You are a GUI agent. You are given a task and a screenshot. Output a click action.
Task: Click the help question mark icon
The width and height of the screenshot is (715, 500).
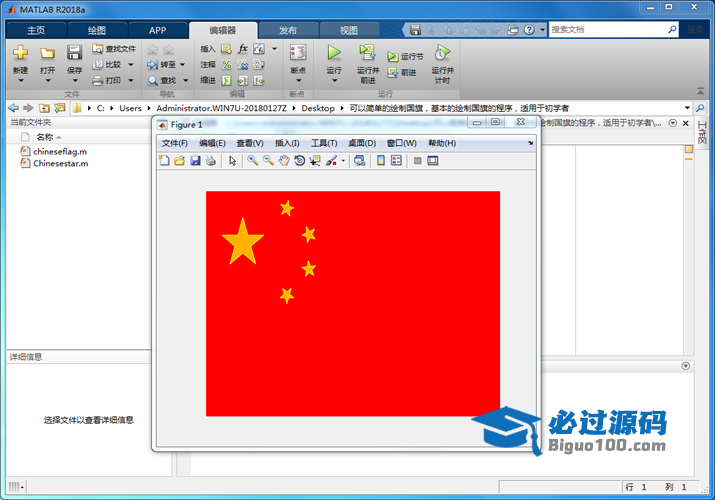click(x=529, y=30)
